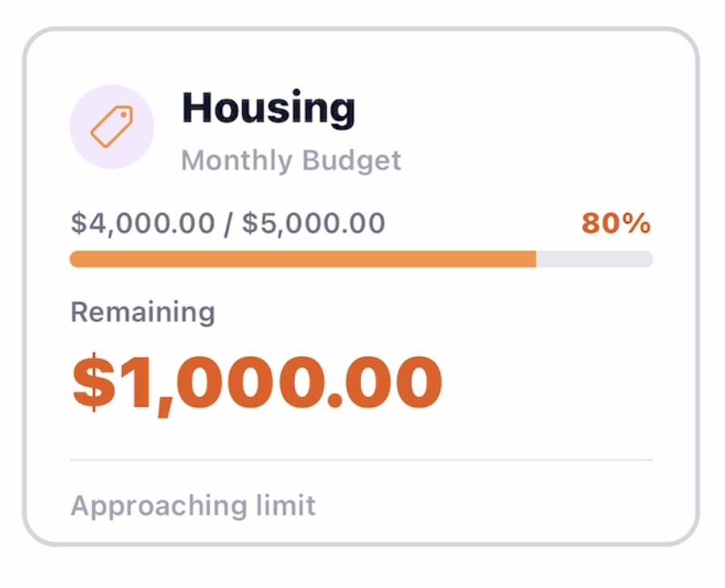Click the divider line above Approaching limit

361,460
